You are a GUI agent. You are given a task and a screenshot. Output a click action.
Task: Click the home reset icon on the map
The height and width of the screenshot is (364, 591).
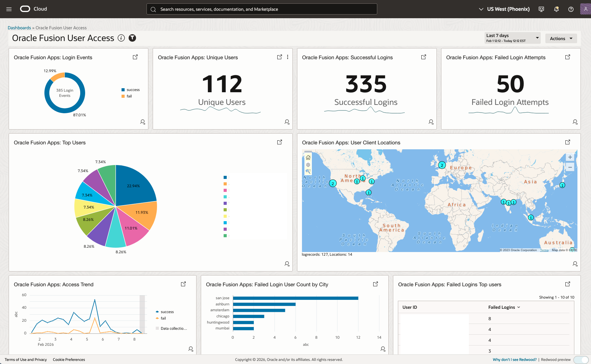coord(308,157)
